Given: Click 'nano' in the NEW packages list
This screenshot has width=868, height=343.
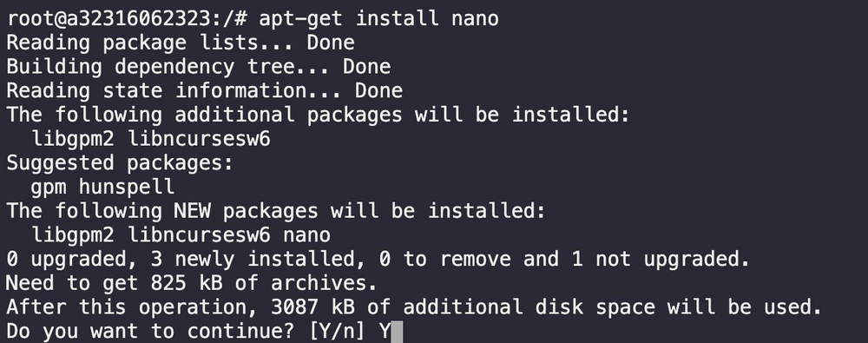Looking at the screenshot, I should point(307,235).
